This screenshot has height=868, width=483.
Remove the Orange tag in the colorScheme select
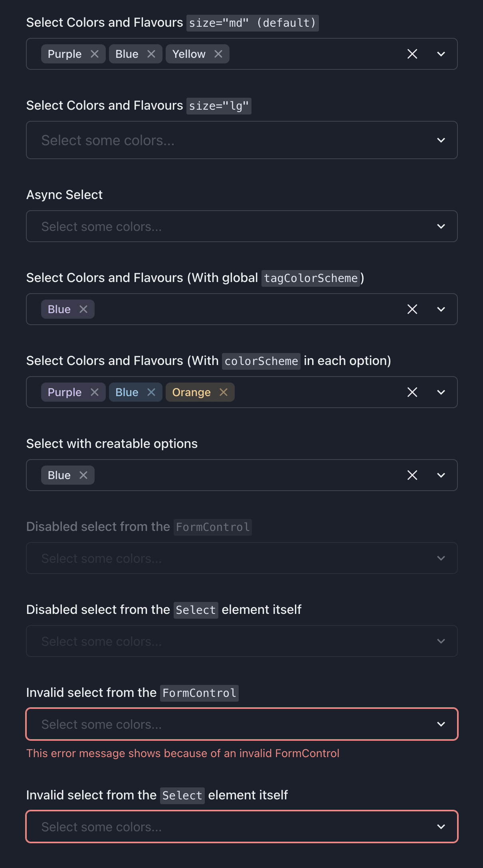(224, 392)
